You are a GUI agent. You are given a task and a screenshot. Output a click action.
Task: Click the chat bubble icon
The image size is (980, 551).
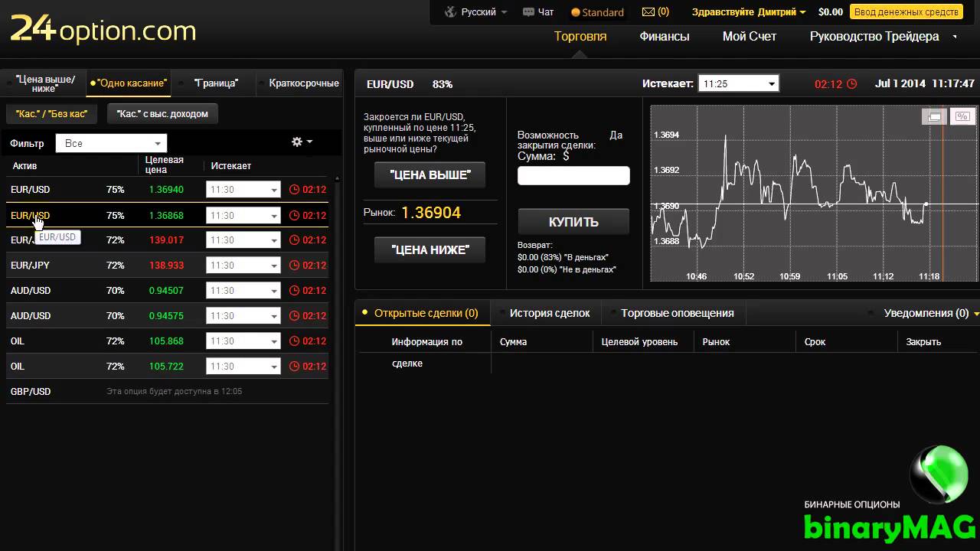click(x=528, y=12)
